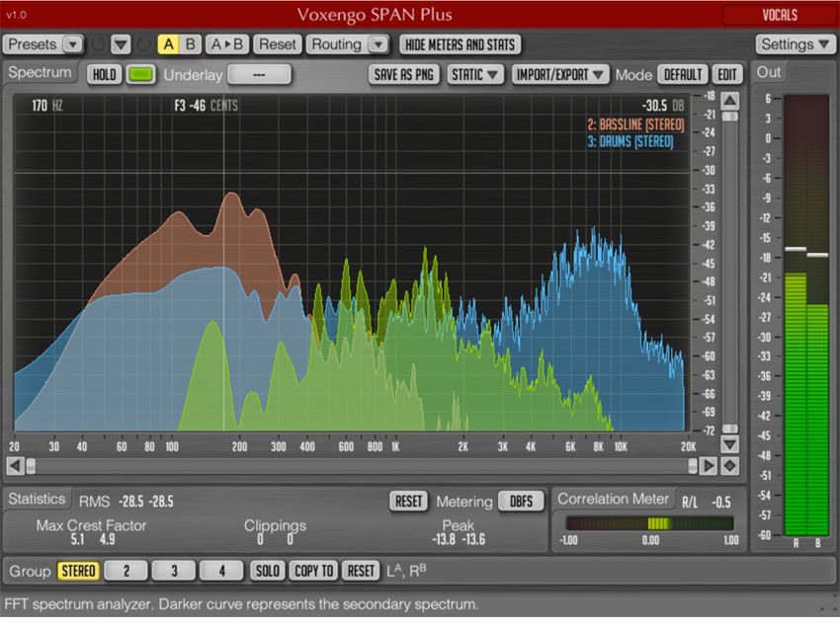Select the Correlation Meter tab
The height and width of the screenshot is (630, 840).
click(613, 499)
